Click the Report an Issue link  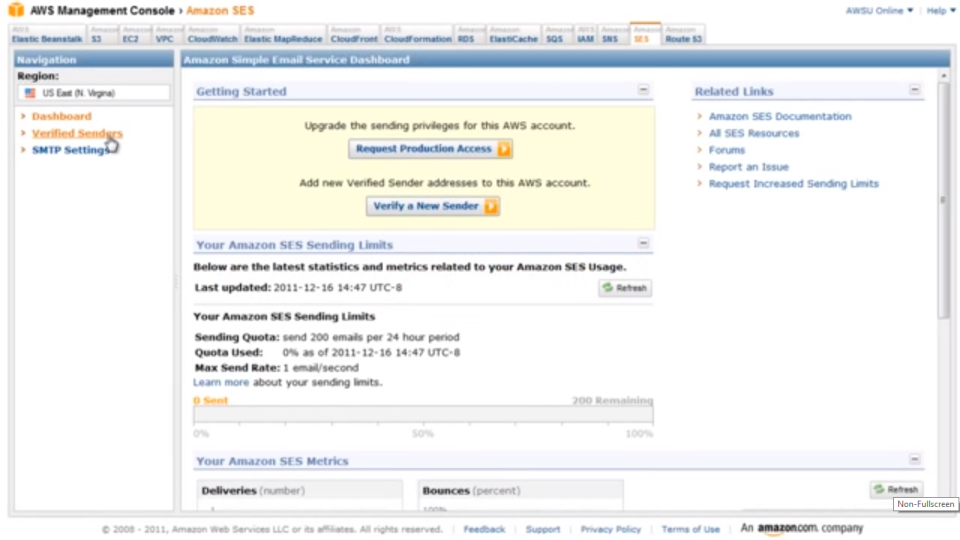pyautogui.click(x=749, y=167)
